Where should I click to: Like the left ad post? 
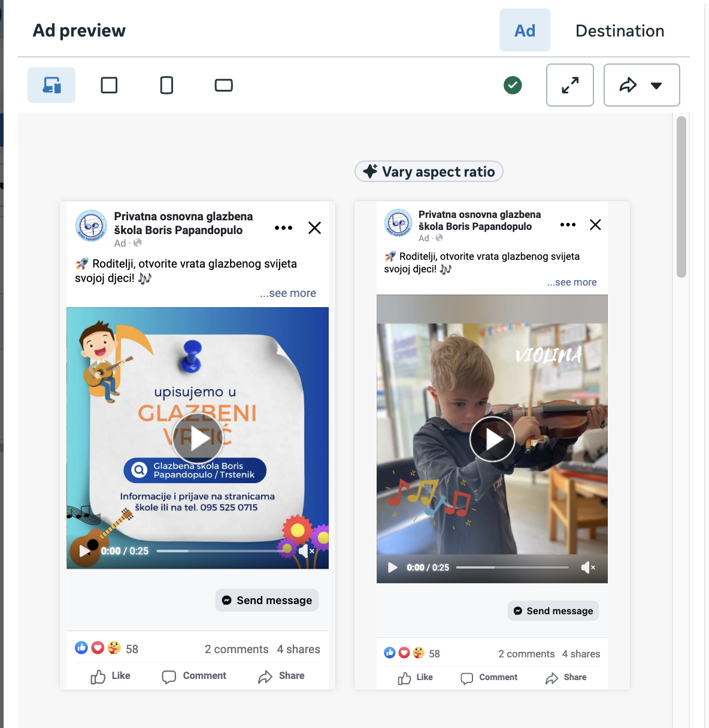(110, 676)
